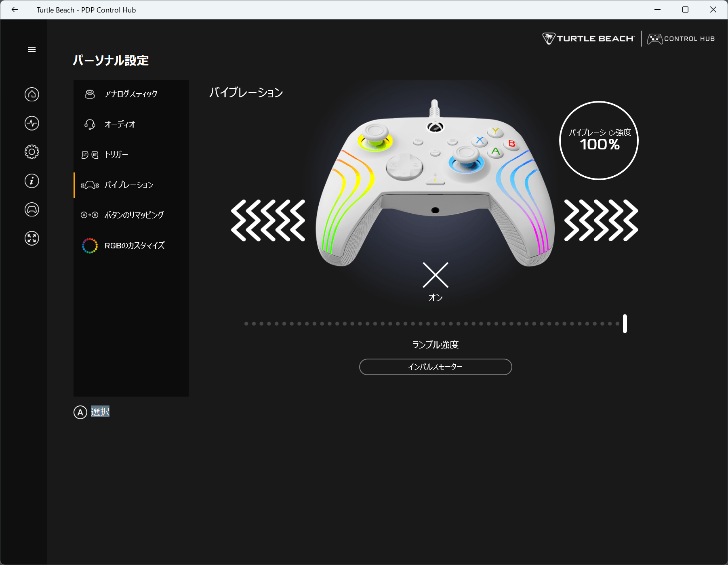This screenshot has width=728, height=565.
Task: Click the left vibration chevron arrows
Action: point(268,221)
